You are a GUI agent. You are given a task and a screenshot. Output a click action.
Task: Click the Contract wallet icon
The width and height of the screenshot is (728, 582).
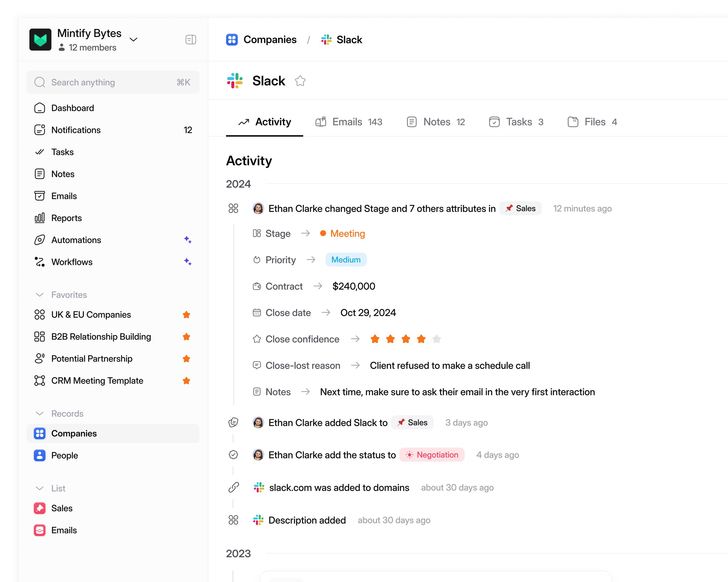(x=257, y=286)
